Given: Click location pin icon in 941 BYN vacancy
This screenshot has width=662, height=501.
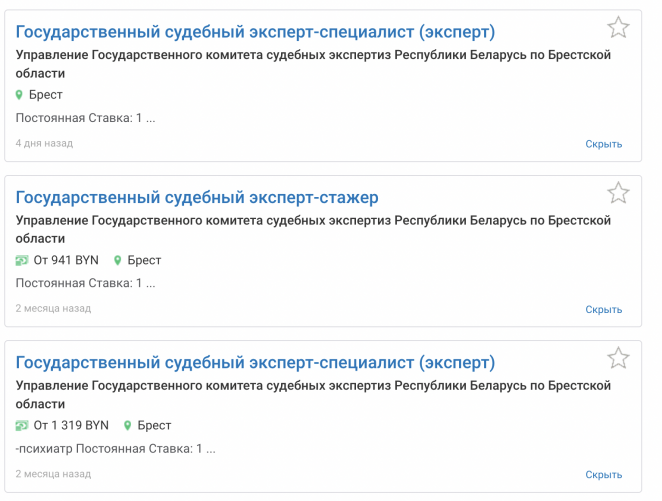Looking at the screenshot, I should (x=117, y=260).
